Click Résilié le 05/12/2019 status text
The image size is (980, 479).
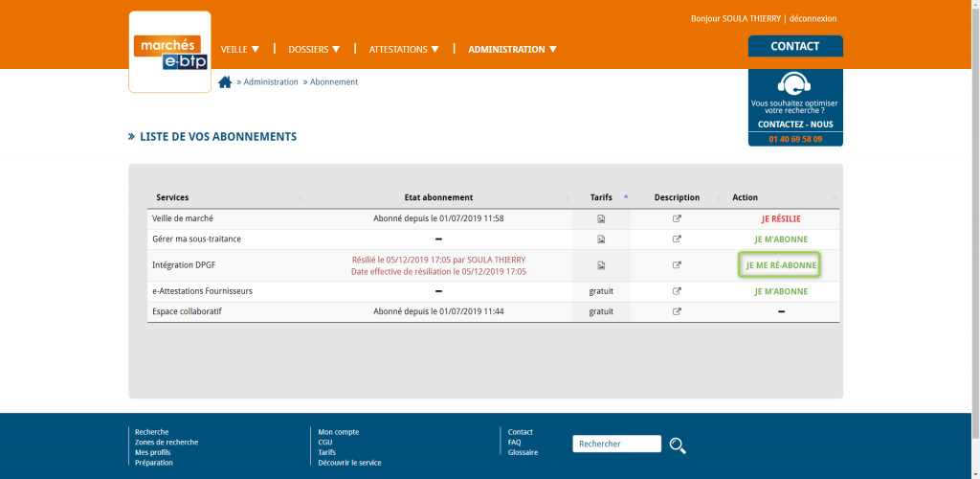tap(438, 260)
